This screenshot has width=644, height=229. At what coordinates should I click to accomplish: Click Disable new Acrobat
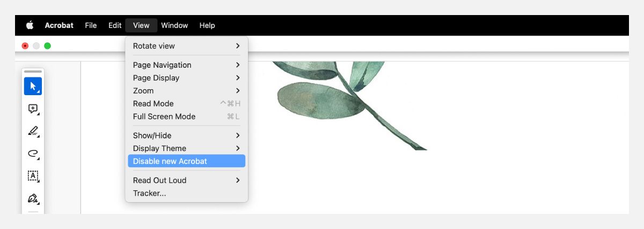[187, 161]
